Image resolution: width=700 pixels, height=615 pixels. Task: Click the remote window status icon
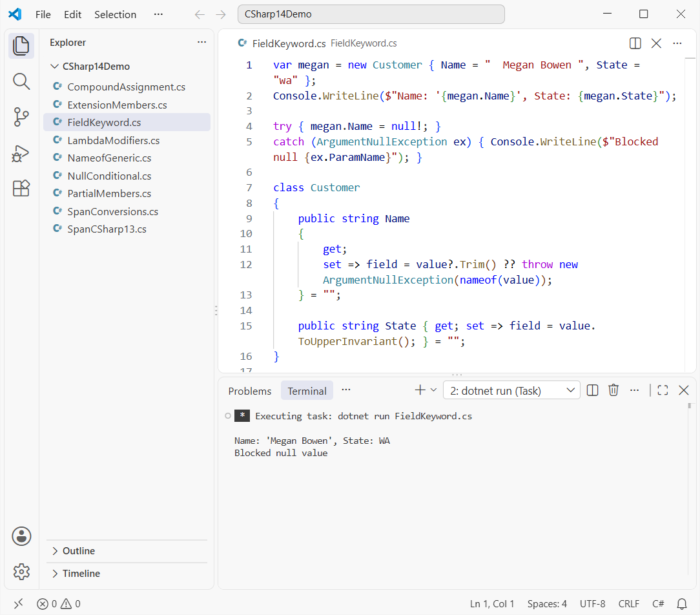pos(18,604)
